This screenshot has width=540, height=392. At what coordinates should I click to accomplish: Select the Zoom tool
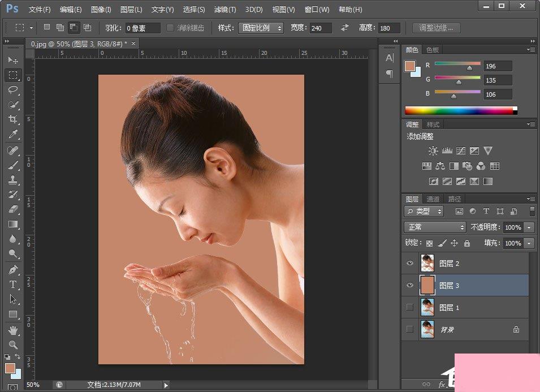click(13, 344)
